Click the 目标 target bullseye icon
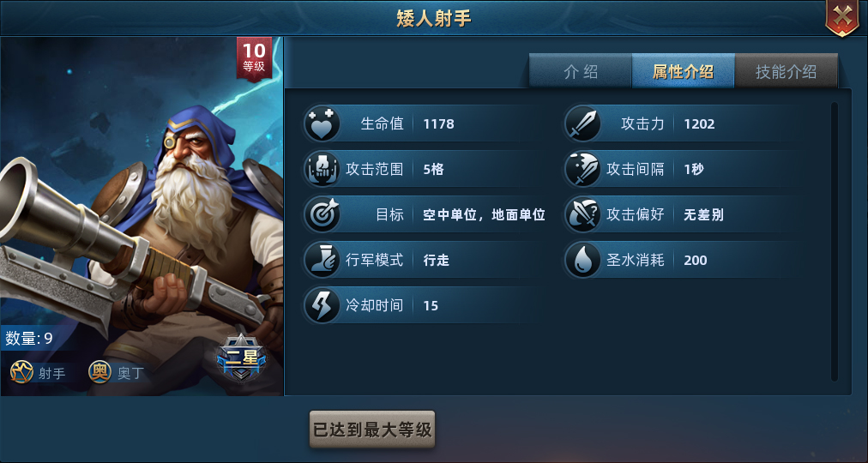Viewport: 868px width, 463px height. coord(322,214)
